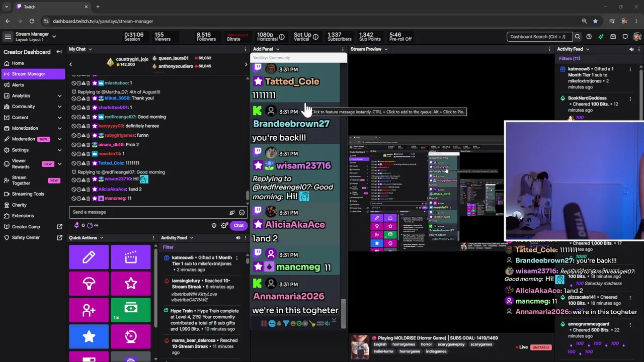The image size is (644, 362).
Task: Open the inbox mail icon
Action: tap(613, 37)
